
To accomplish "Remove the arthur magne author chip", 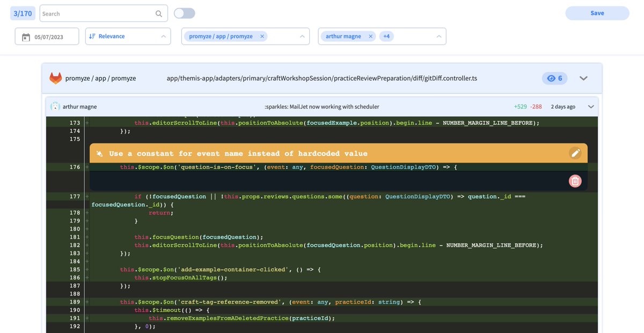I will pos(370,36).
